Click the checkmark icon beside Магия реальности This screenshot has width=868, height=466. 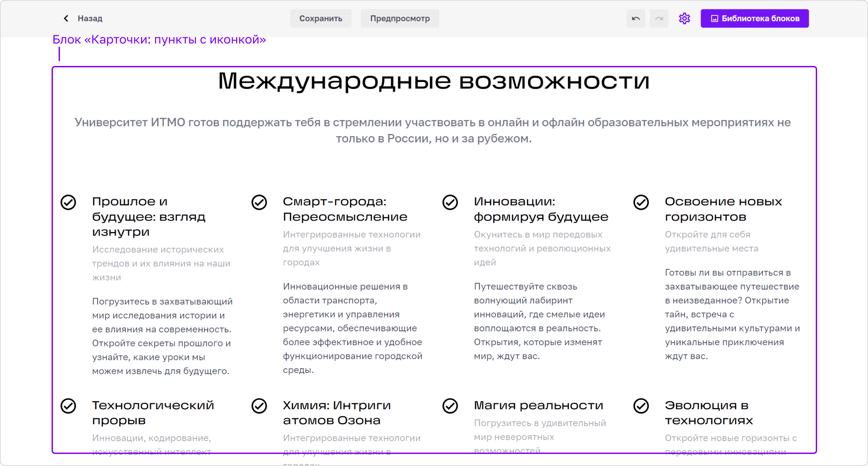[450, 406]
